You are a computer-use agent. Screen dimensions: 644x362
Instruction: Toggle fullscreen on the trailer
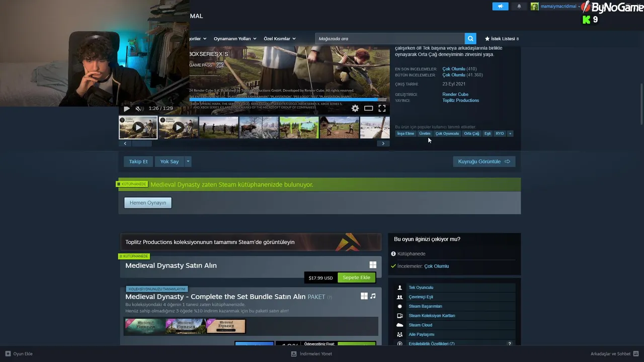pos(382,108)
